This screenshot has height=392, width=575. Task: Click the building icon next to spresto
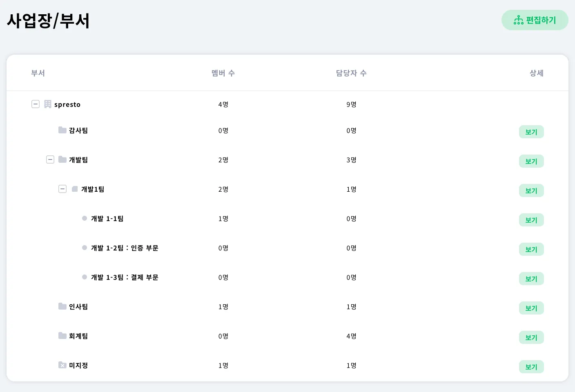coord(48,104)
